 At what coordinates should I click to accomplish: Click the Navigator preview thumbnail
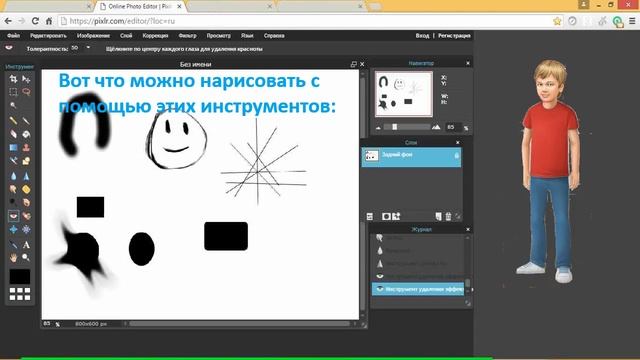404,94
